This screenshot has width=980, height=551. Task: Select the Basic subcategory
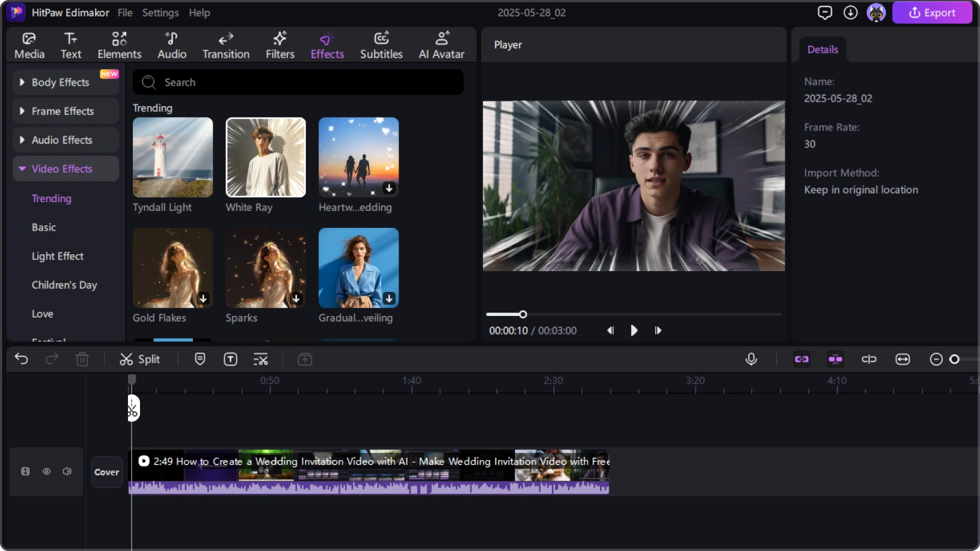pos(44,227)
